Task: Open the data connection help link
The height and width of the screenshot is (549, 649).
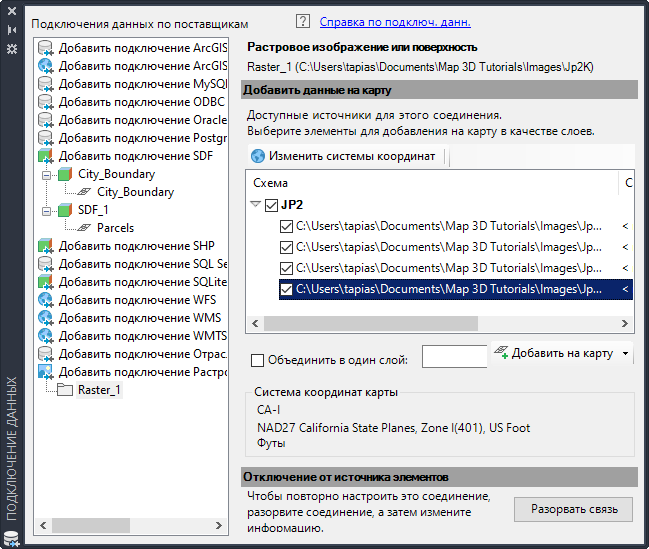Action: (395, 22)
